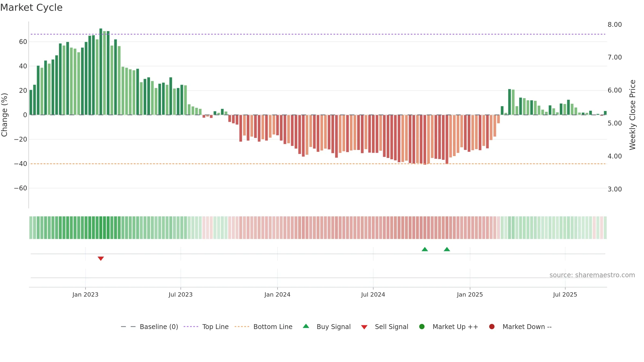Screen dimensions: 644x362
Task: Click the Jul 2023 axis label
Action: (x=181, y=295)
